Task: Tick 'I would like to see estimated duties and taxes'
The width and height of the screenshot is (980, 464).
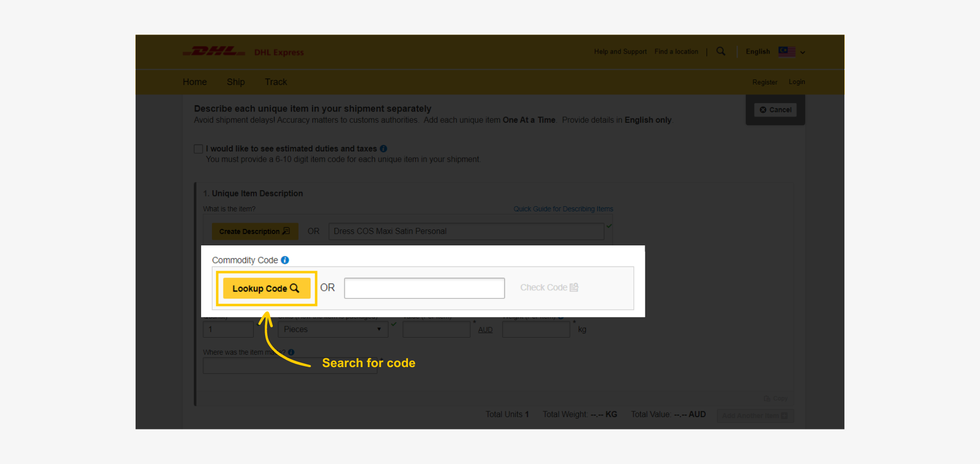Action: (x=198, y=149)
